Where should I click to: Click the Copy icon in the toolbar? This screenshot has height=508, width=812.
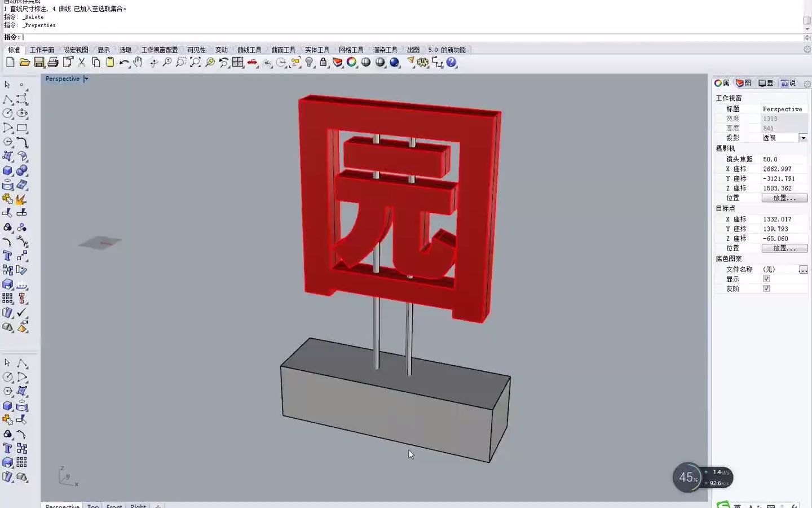[x=96, y=63]
